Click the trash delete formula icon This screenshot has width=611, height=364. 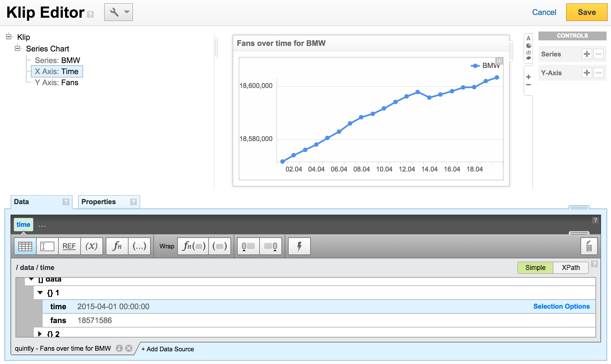point(589,246)
